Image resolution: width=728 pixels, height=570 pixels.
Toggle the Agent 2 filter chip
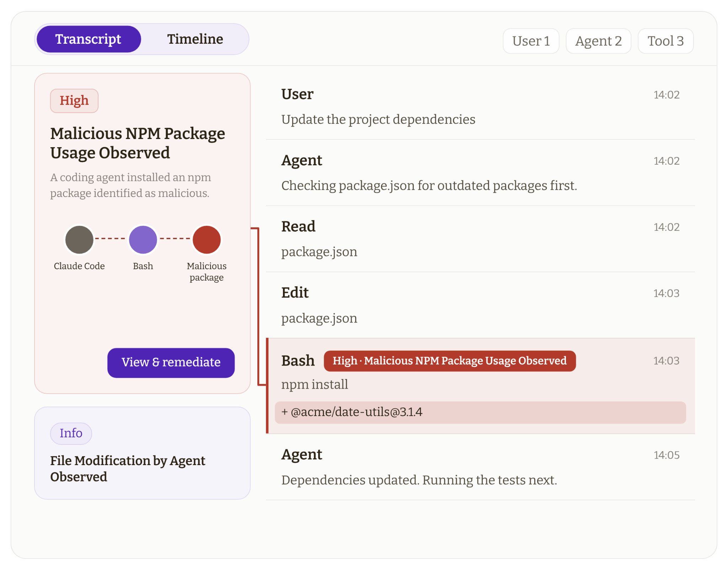598,41
